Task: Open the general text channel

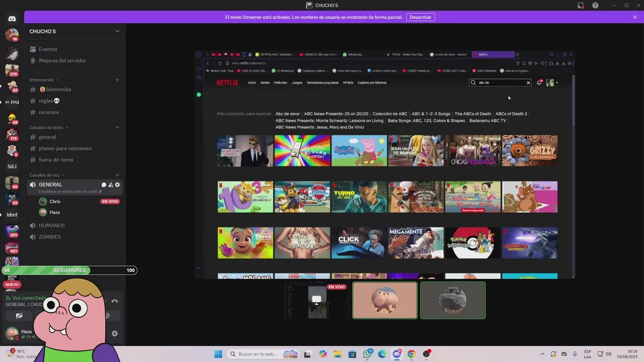Action: tap(75, 137)
